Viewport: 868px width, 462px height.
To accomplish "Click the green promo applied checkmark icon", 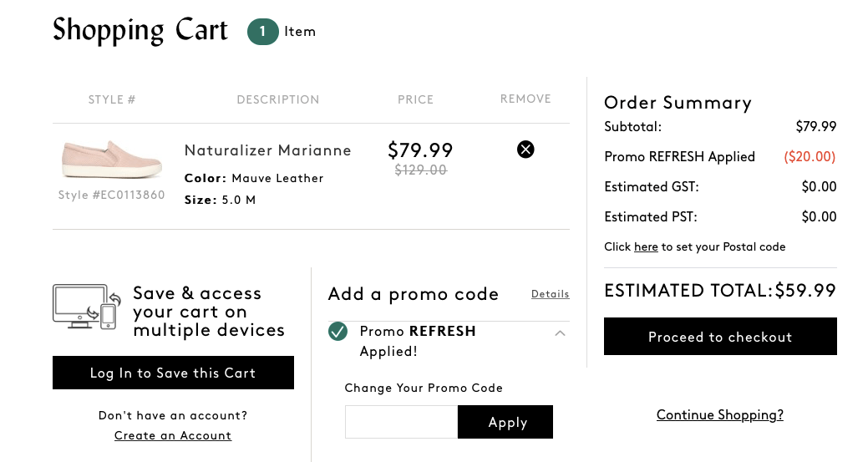I will click(x=338, y=332).
